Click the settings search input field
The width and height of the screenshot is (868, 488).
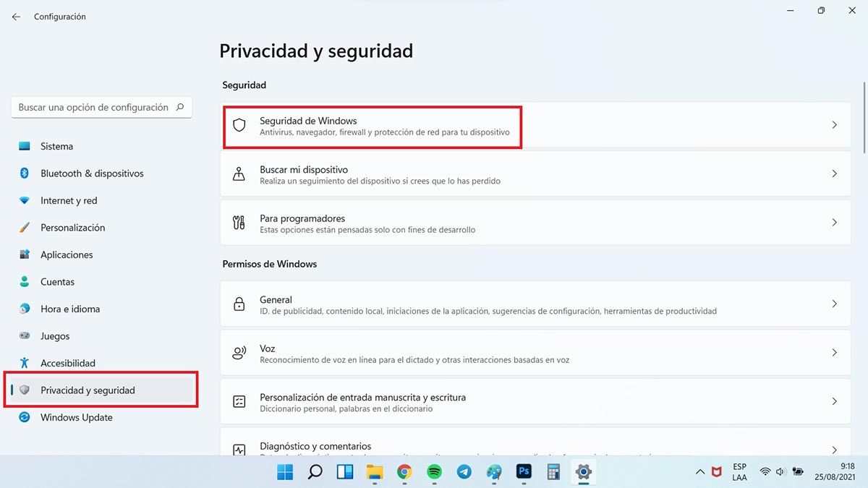click(93, 107)
